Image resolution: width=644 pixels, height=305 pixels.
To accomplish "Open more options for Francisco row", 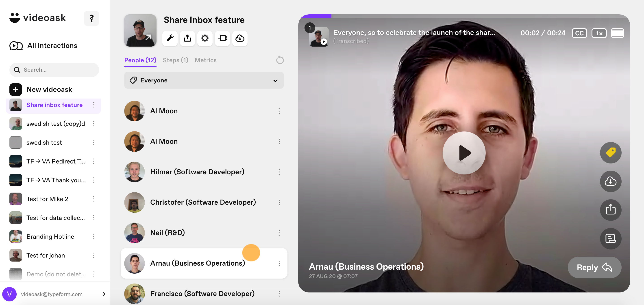I will coord(279,294).
